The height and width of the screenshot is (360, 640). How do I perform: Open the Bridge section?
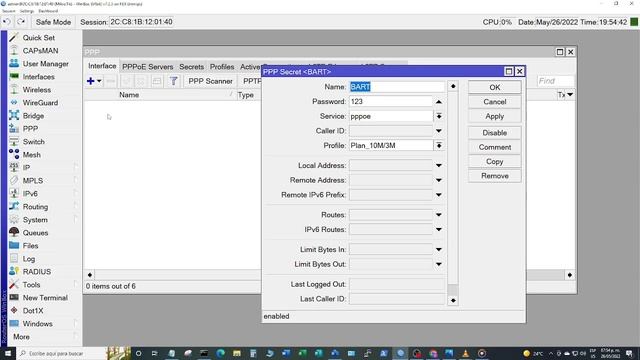click(x=33, y=116)
